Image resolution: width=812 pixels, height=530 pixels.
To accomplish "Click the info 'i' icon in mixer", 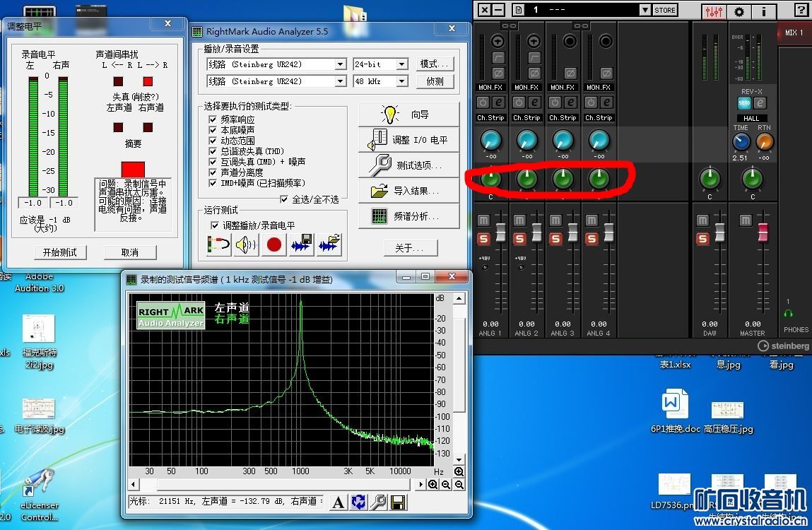I will (x=765, y=11).
